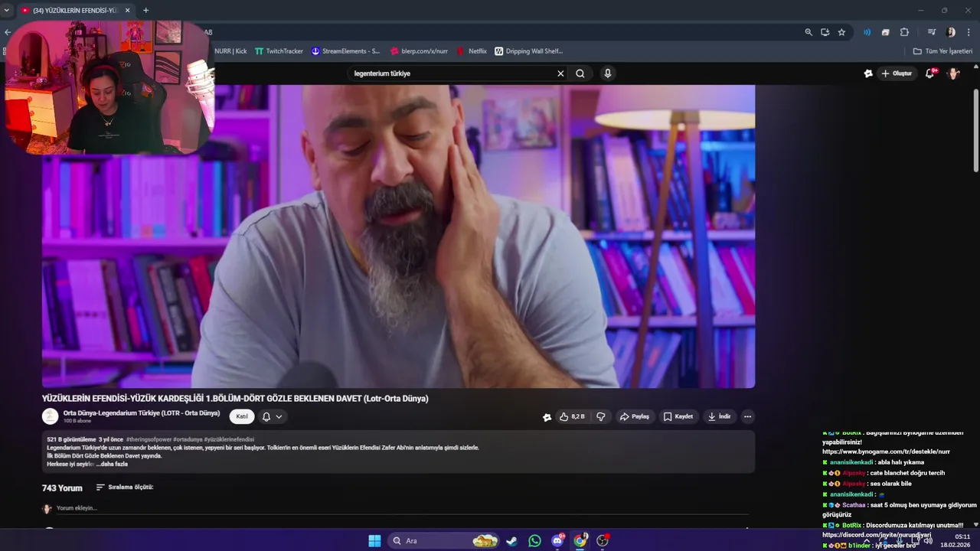Open blerp.com/x/nurr bookmark

(x=419, y=51)
